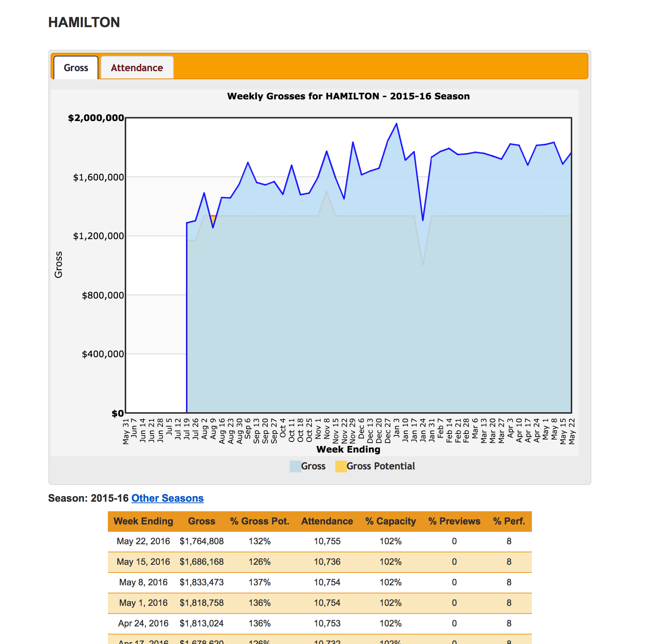The width and height of the screenshot is (661, 644).
Task: Select the May 22, 2016 date cell
Action: [x=143, y=541]
